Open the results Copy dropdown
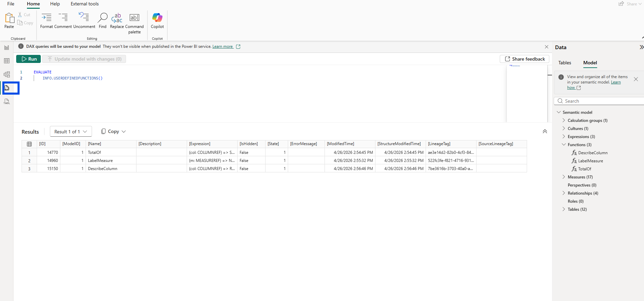This screenshot has width=644, height=301. coord(114,131)
